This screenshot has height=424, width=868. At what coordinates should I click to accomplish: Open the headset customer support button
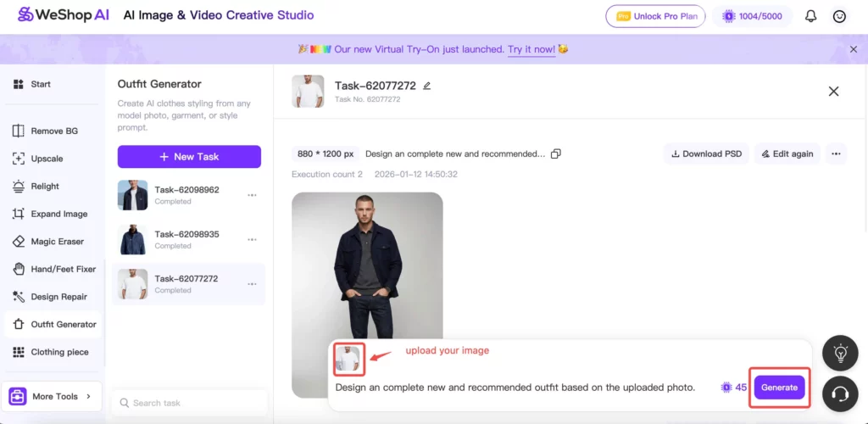coord(840,393)
